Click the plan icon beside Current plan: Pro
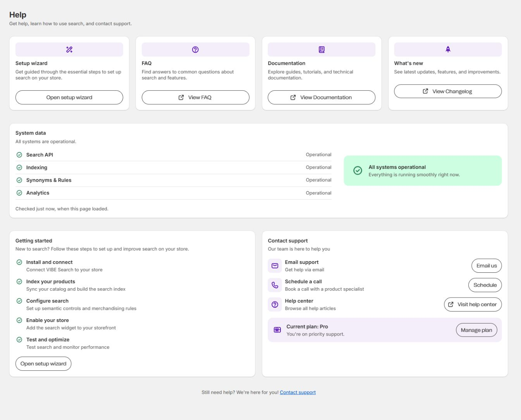 point(277,330)
